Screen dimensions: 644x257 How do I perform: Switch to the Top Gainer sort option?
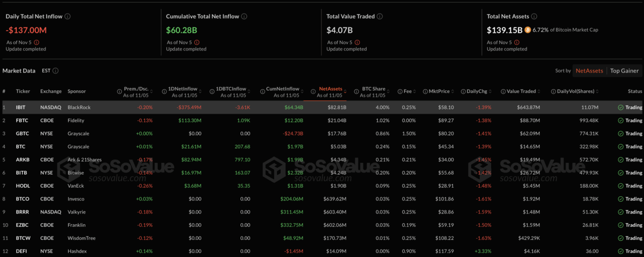click(x=625, y=70)
